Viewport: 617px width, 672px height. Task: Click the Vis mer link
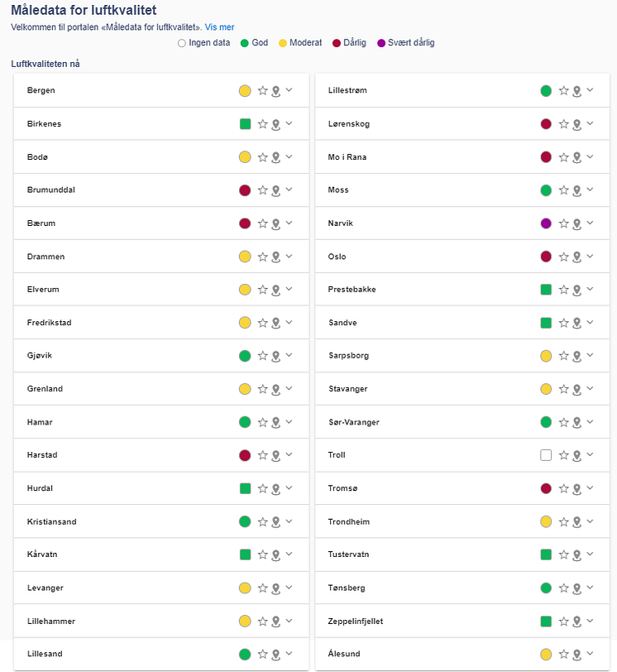pos(219,27)
